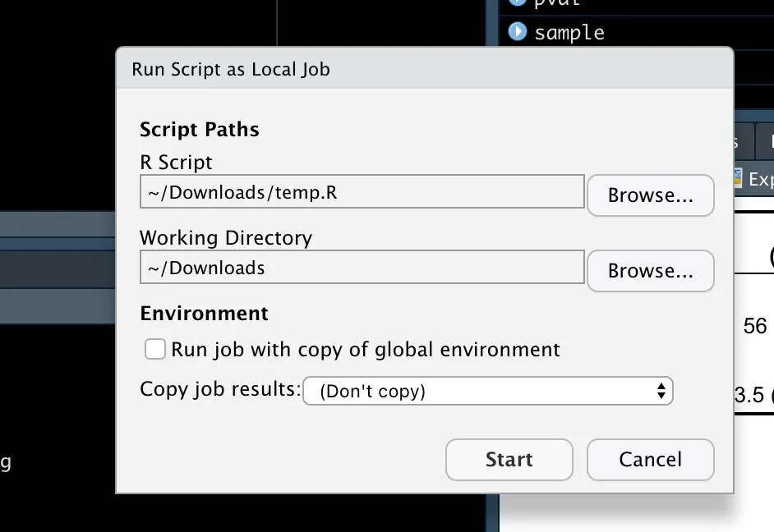The width and height of the screenshot is (774, 532).
Task: Focus the Working Directory text field
Action: point(362,268)
